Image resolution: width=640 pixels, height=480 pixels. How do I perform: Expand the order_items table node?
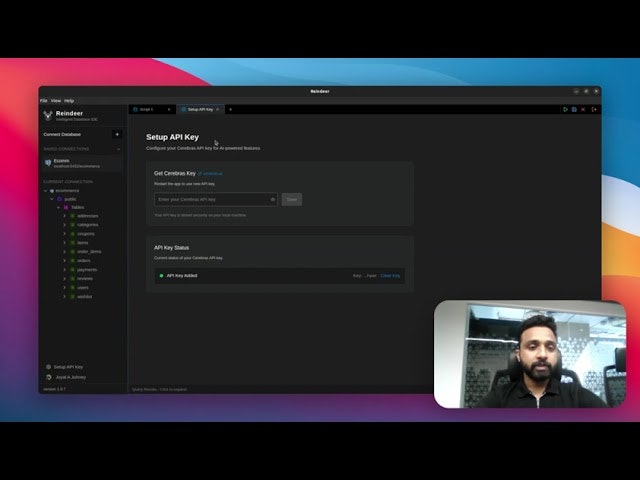pos(64,251)
